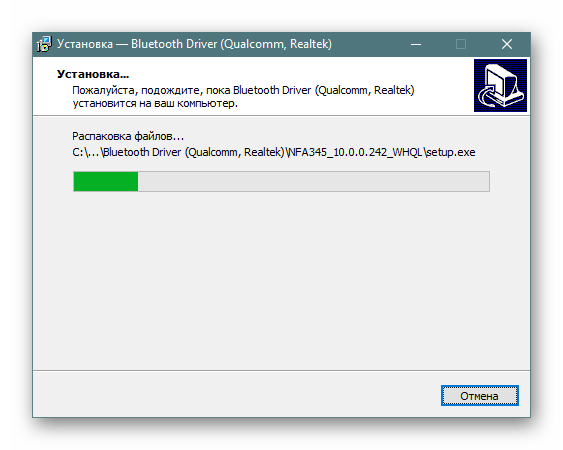The height and width of the screenshot is (450, 563).
Task: Close the Установка installer window
Action: click(507, 44)
